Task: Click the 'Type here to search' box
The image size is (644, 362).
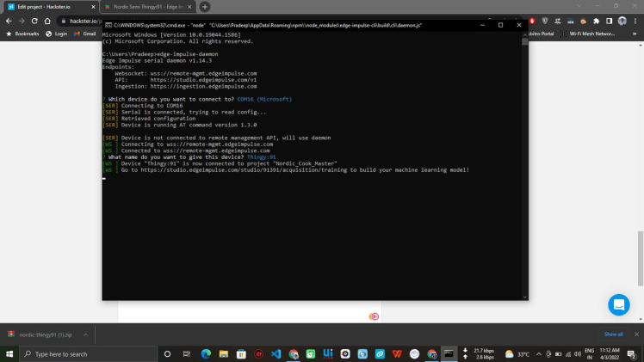Action: (x=89, y=353)
